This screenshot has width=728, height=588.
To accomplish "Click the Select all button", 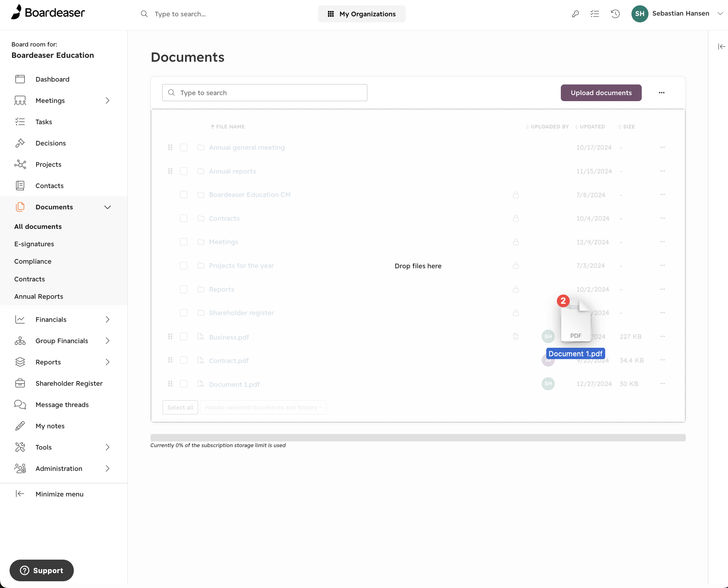I will pos(180,407).
